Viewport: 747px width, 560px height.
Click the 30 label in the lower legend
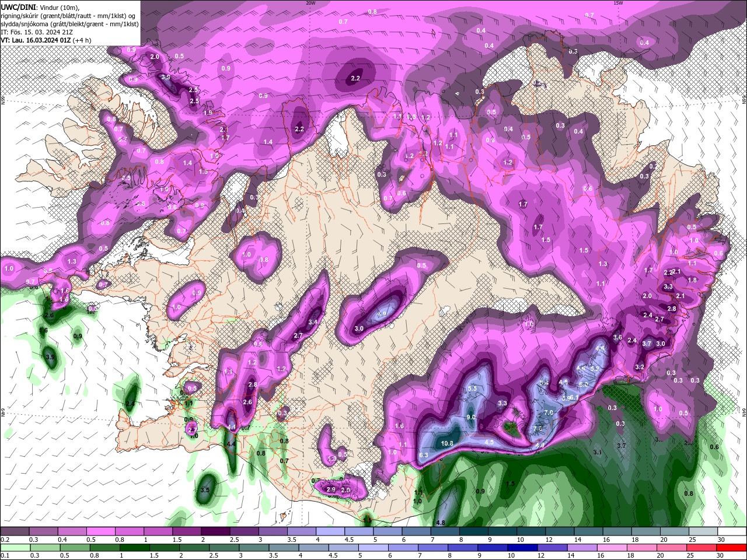click(x=721, y=555)
